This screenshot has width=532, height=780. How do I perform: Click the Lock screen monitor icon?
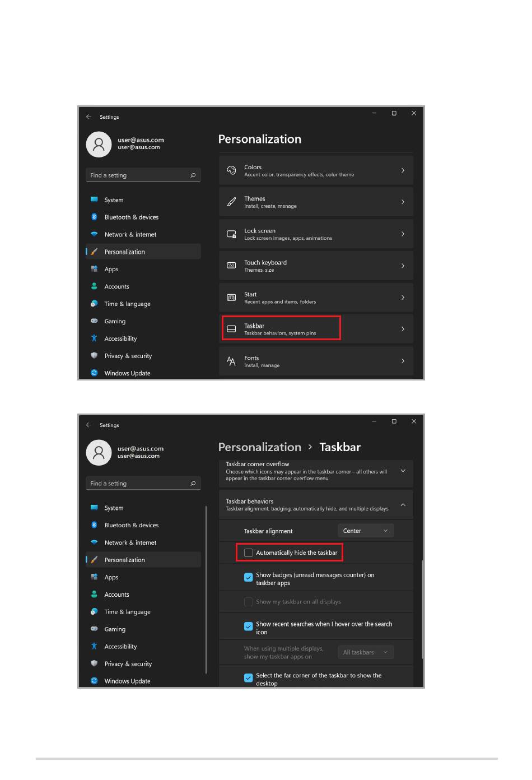click(x=231, y=234)
